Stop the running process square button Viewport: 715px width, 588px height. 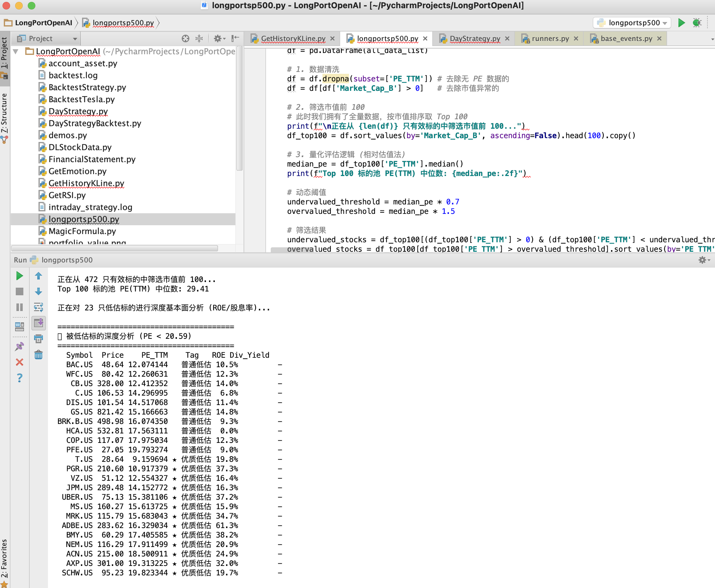20,291
